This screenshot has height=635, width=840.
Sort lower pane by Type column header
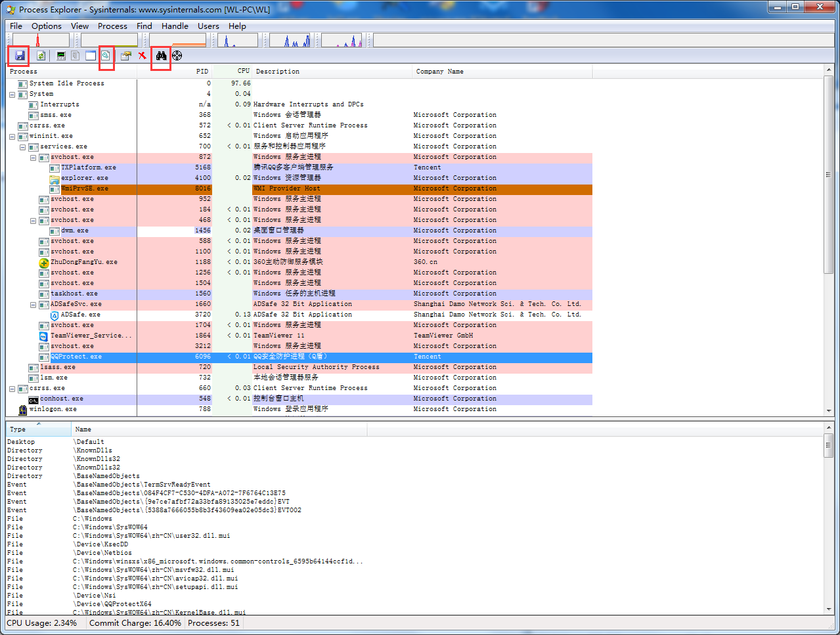click(39, 429)
